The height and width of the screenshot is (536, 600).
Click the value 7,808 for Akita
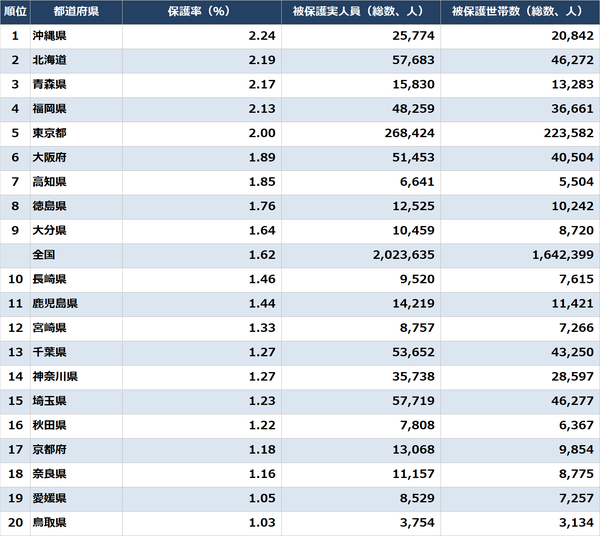pyautogui.click(x=417, y=425)
